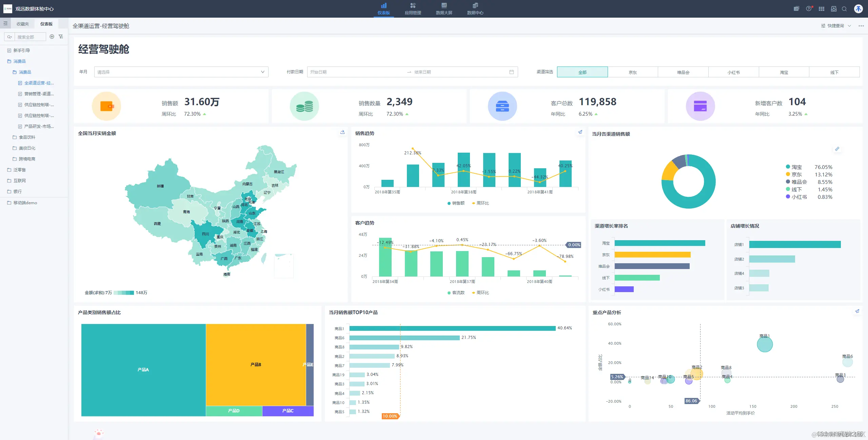
Task: Open 营销管理-渠道 dashboard in sidebar
Action: click(x=39, y=94)
